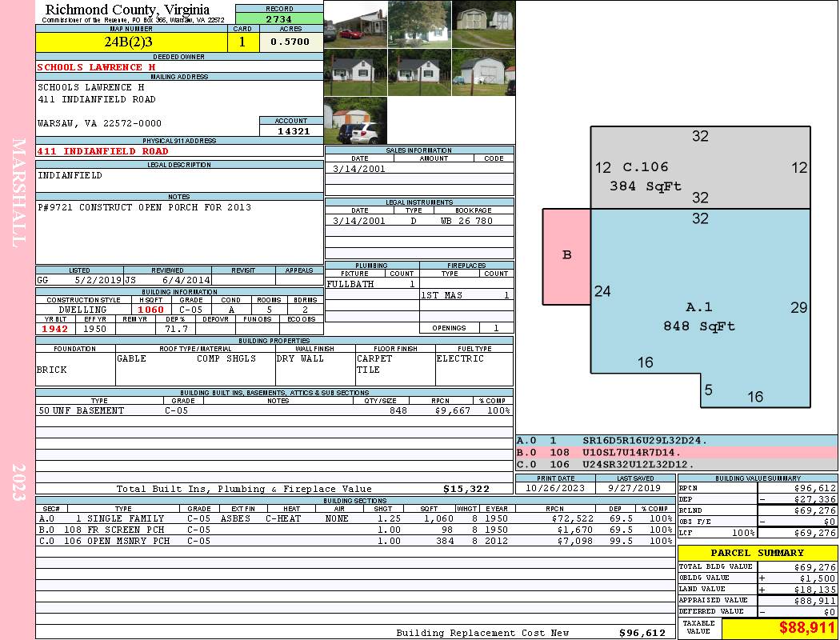Image resolution: width=840 pixels, height=640 pixels.
Task: Select the pink B.0 sketch legend row
Action: pos(676,452)
